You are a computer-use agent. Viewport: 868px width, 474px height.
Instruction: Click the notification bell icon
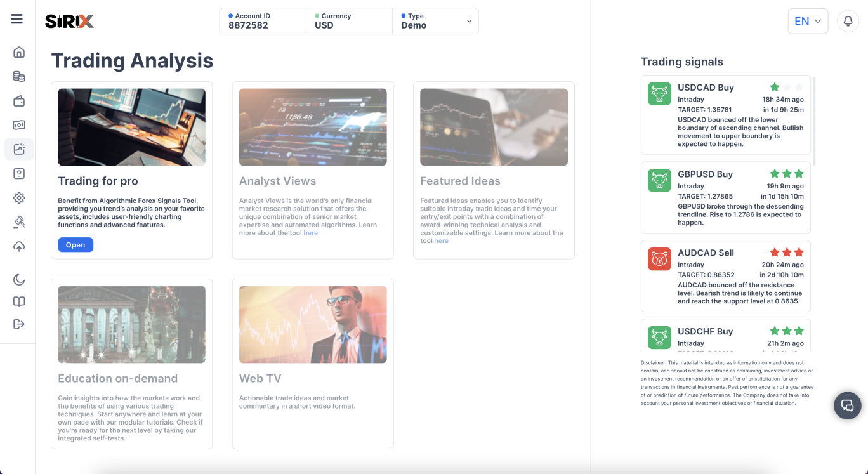pos(848,21)
